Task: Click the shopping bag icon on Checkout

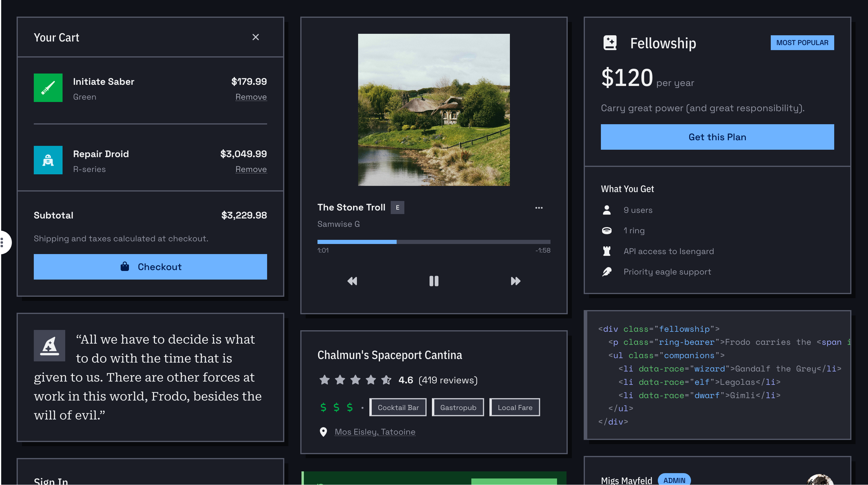Action: point(125,266)
